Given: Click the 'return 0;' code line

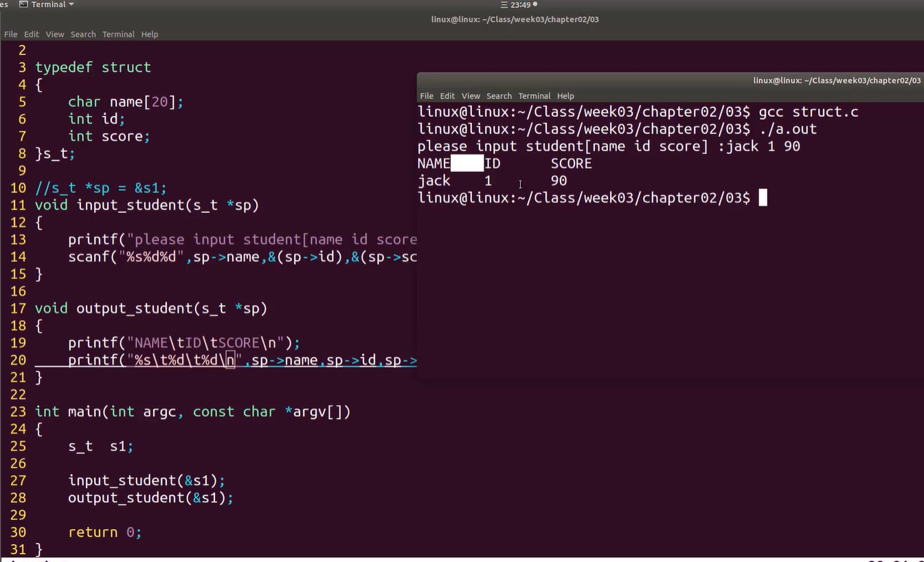Looking at the screenshot, I should click(x=105, y=532).
